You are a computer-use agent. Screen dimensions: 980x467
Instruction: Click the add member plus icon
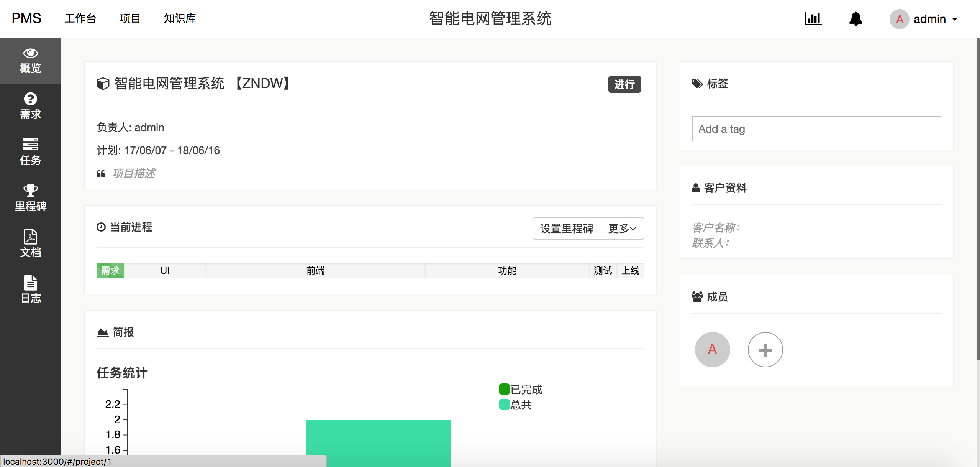(765, 350)
